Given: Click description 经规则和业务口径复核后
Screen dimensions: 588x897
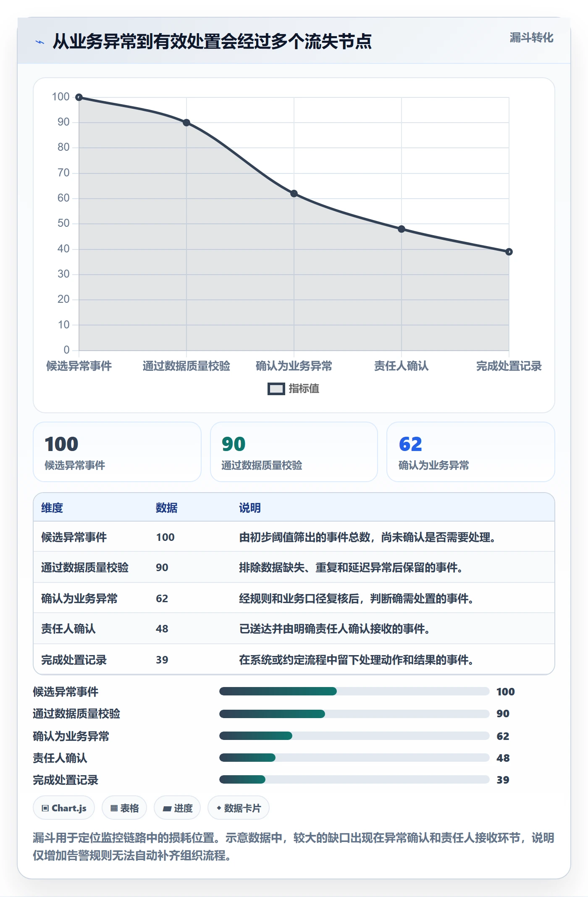Looking at the screenshot, I should [x=299, y=598].
